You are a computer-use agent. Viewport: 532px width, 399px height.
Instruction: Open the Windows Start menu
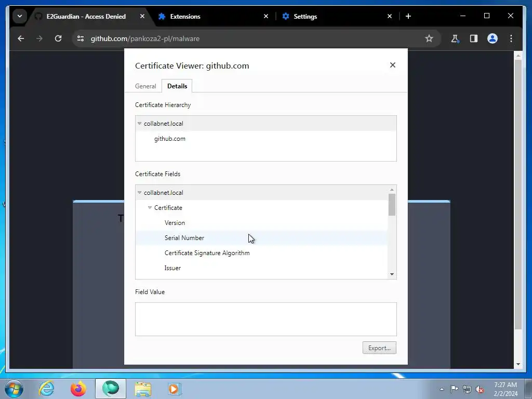coord(14,389)
